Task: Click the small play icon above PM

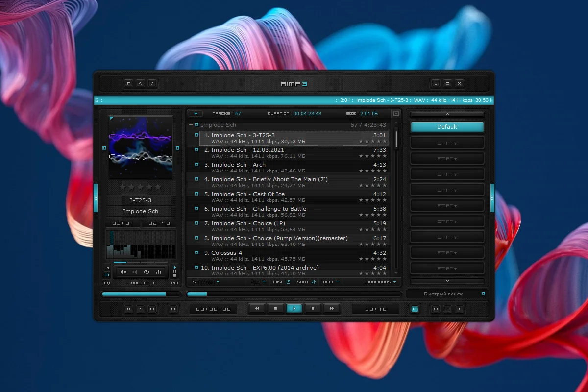Action: coord(174,268)
